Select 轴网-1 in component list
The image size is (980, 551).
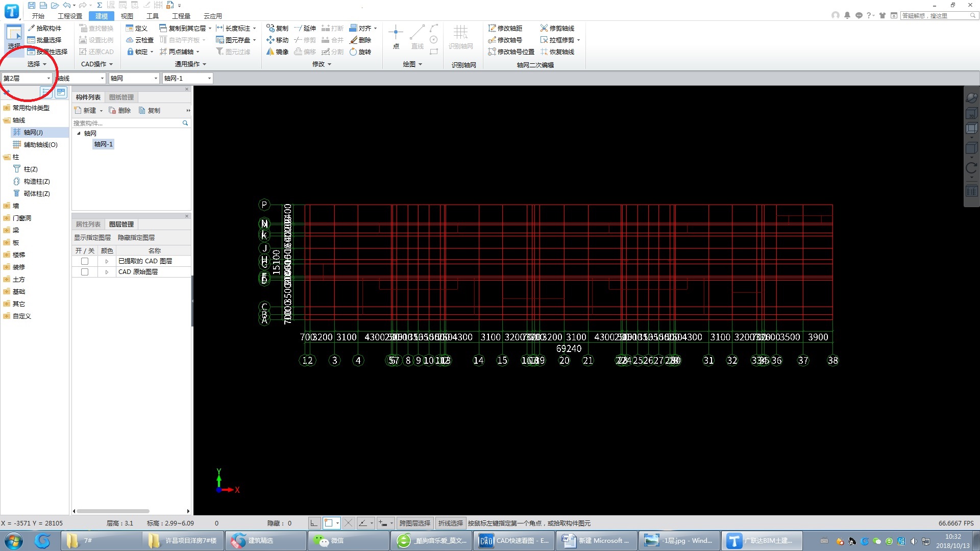(104, 144)
